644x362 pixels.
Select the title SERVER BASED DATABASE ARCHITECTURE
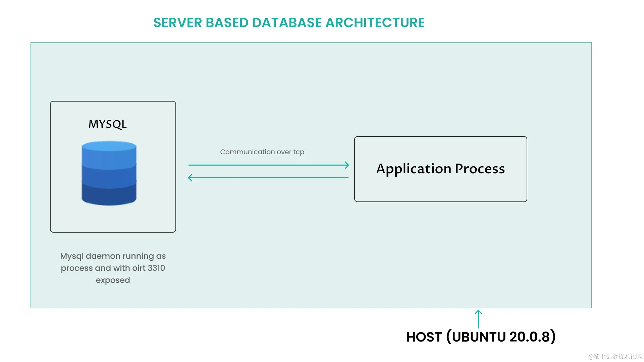[289, 23]
